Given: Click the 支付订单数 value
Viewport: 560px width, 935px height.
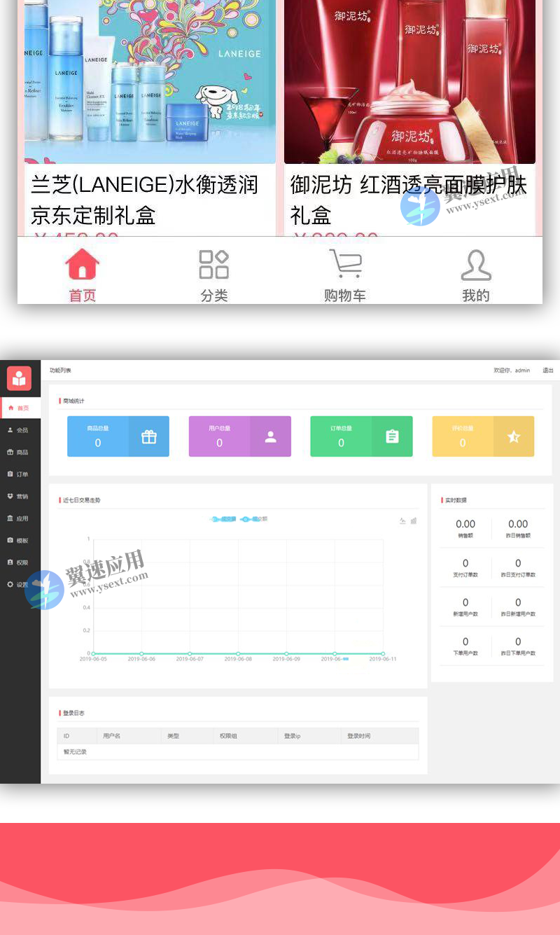Looking at the screenshot, I should point(465,563).
